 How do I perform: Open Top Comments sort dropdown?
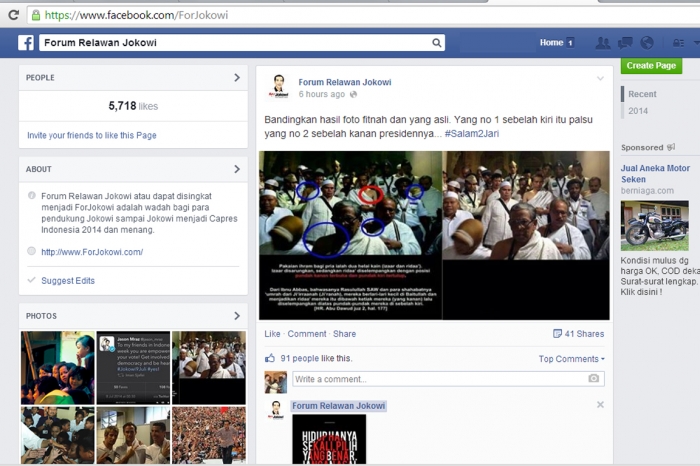click(x=571, y=359)
